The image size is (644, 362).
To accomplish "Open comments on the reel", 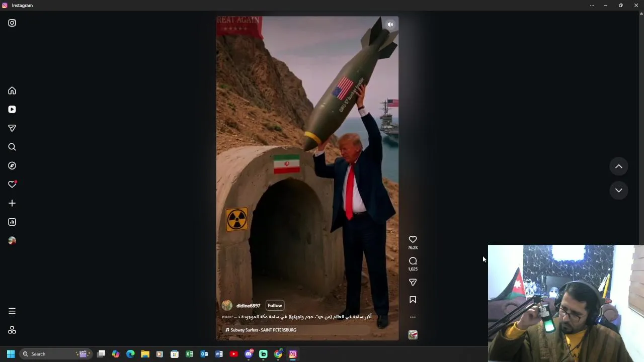I will [x=413, y=261].
